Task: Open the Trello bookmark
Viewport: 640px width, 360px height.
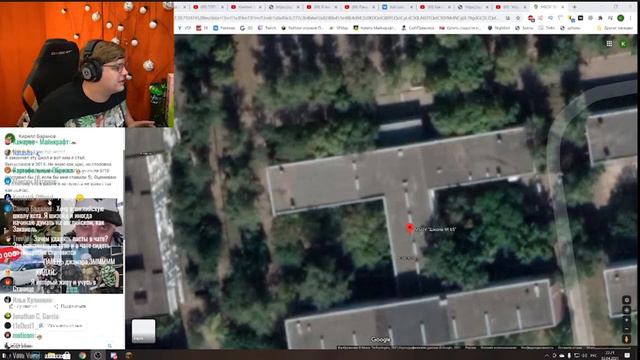Action: [x=547, y=28]
